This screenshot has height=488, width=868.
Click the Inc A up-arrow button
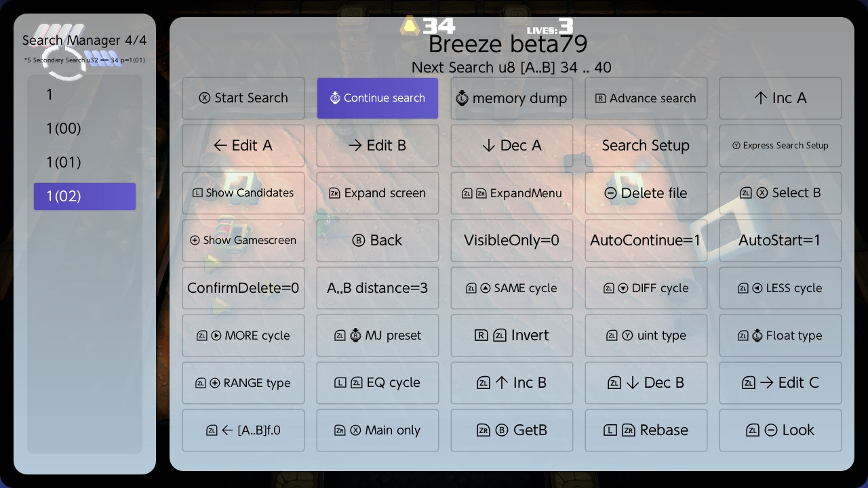point(781,98)
